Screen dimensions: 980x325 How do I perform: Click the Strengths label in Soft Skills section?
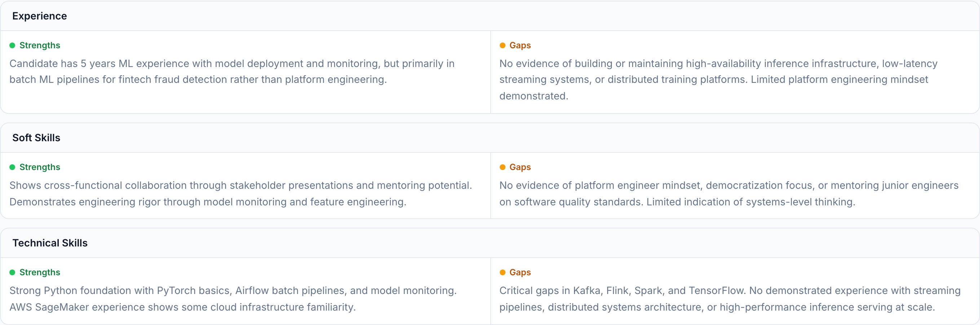40,167
